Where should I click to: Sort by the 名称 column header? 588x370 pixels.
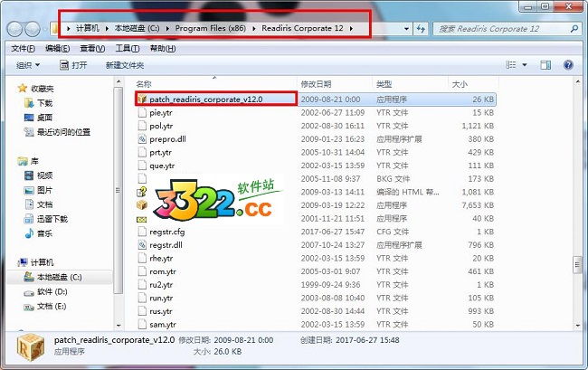[x=214, y=84]
